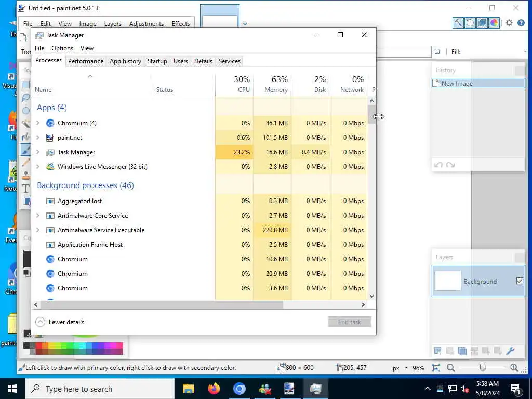Viewport: 532px width, 399px height.
Task: Select the Paintbrush tool in paint.net
Action: coord(26,150)
